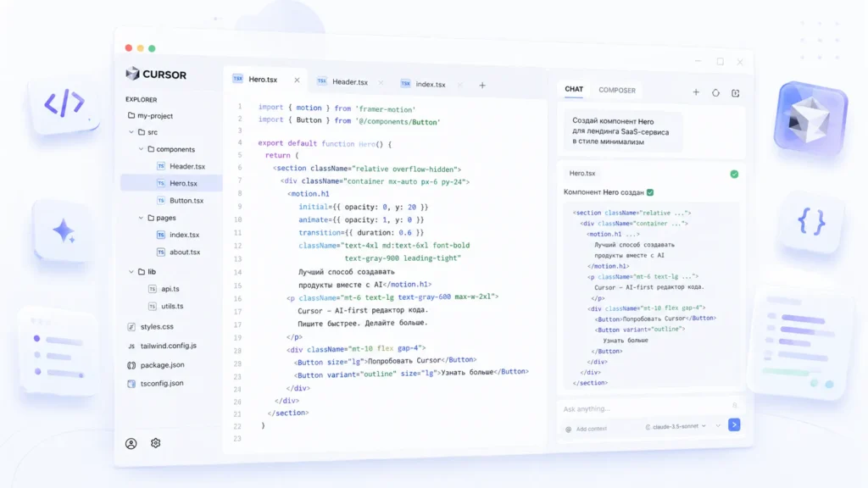
Task: Close the index.tsx tab
Action: coord(459,85)
